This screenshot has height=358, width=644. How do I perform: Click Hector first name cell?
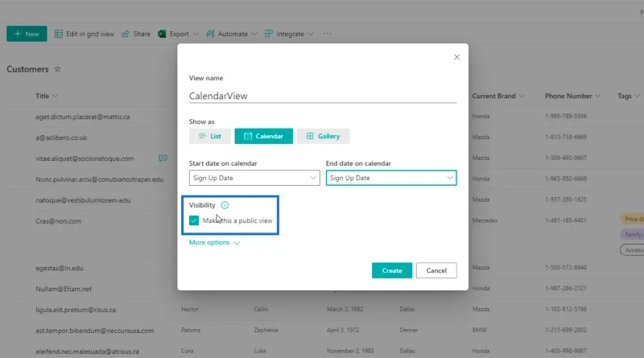coord(190,309)
